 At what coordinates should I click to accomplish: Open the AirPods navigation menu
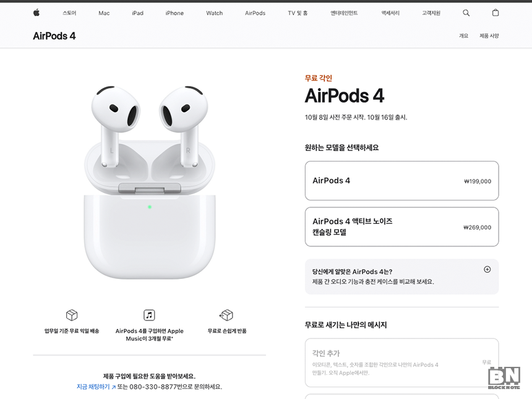click(255, 13)
